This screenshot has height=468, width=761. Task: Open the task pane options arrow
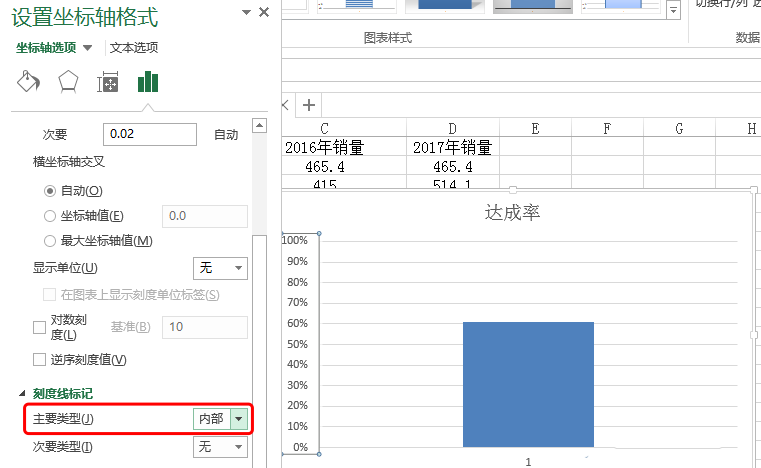coord(247,12)
